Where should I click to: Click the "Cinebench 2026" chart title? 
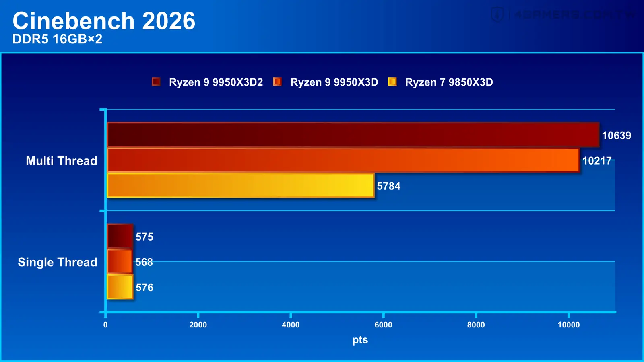[104, 21]
